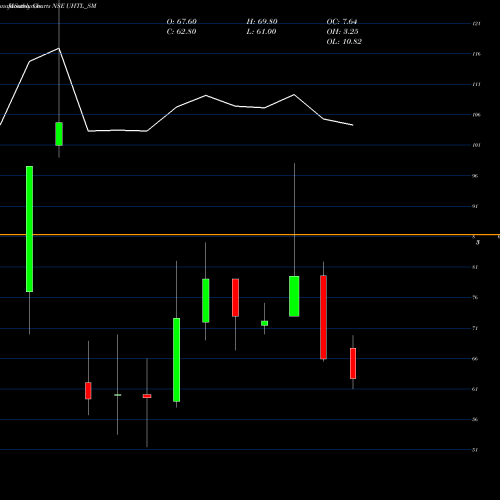
Task: Click the open price value 67.60
Action: pyautogui.click(x=186, y=22)
